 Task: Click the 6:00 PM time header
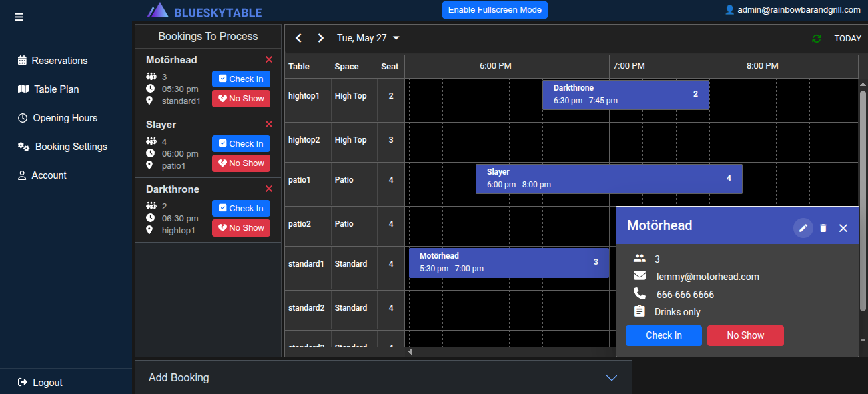click(496, 66)
